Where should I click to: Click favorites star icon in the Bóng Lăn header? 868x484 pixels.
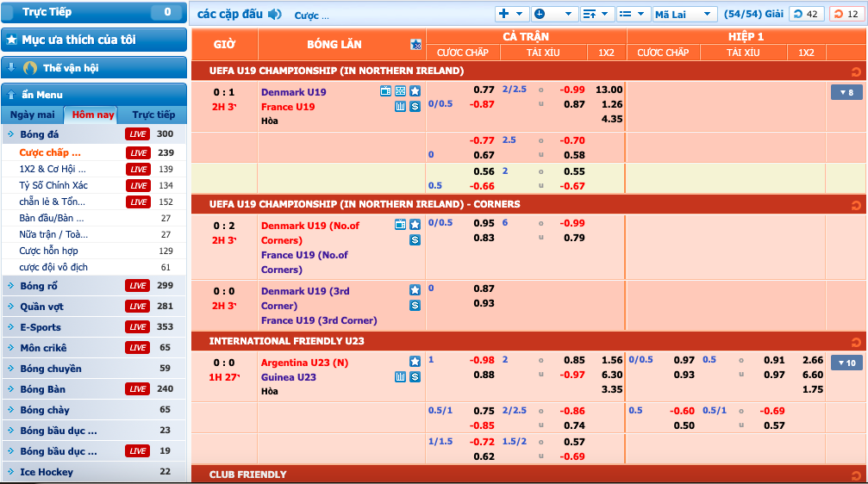(x=415, y=45)
